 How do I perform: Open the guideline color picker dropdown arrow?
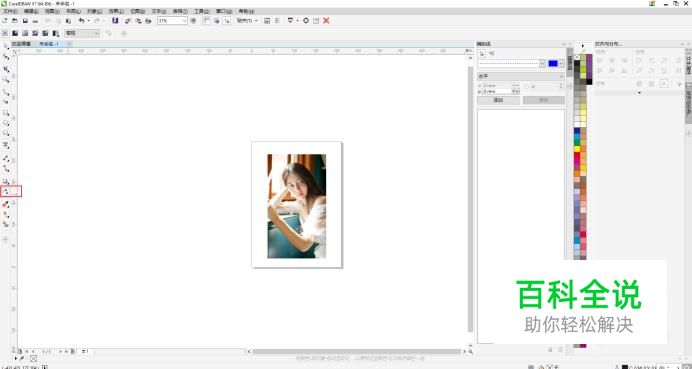tap(561, 64)
